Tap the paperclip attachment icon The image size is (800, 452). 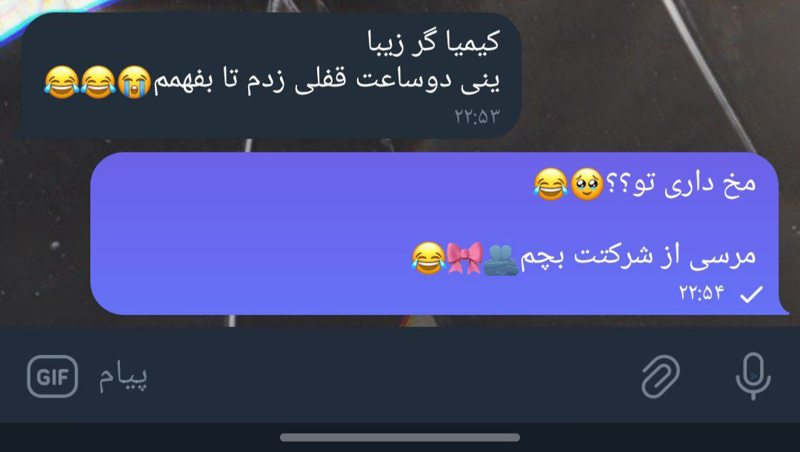click(661, 376)
